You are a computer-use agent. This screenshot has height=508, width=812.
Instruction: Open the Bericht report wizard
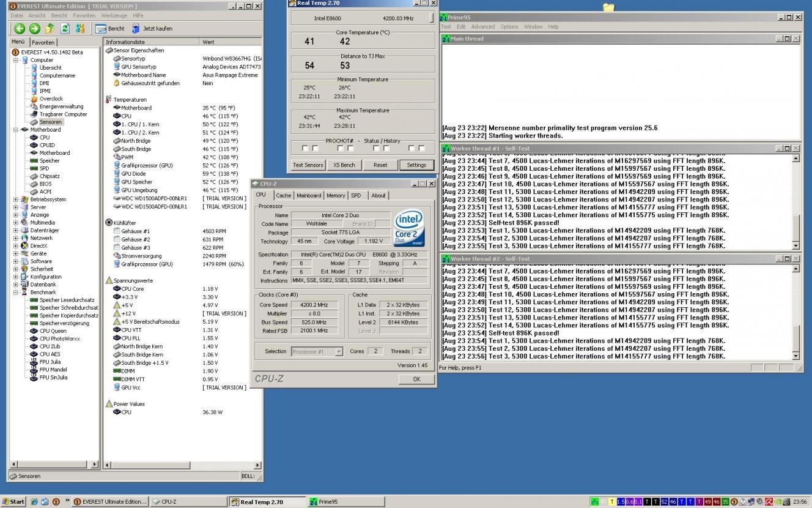click(x=110, y=28)
